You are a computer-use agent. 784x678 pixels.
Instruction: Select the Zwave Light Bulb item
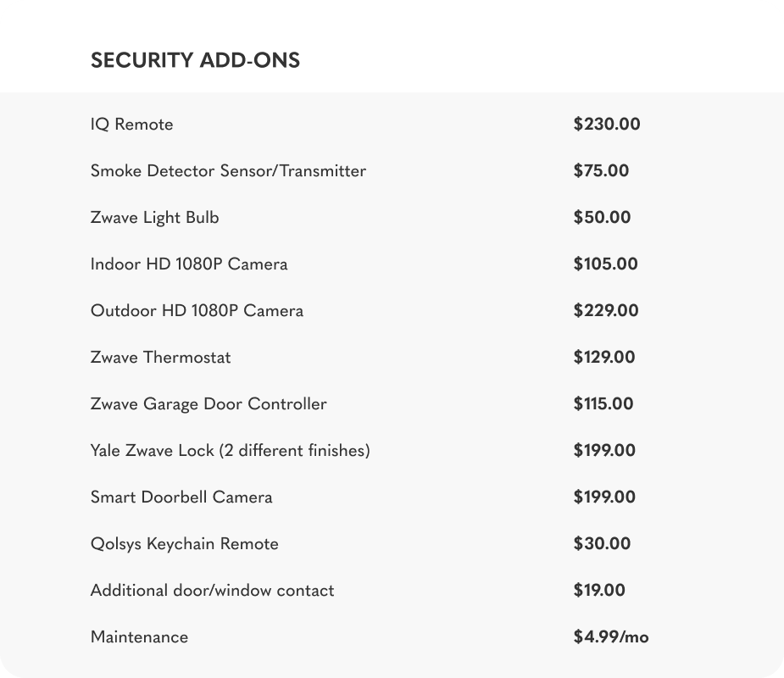tap(154, 218)
